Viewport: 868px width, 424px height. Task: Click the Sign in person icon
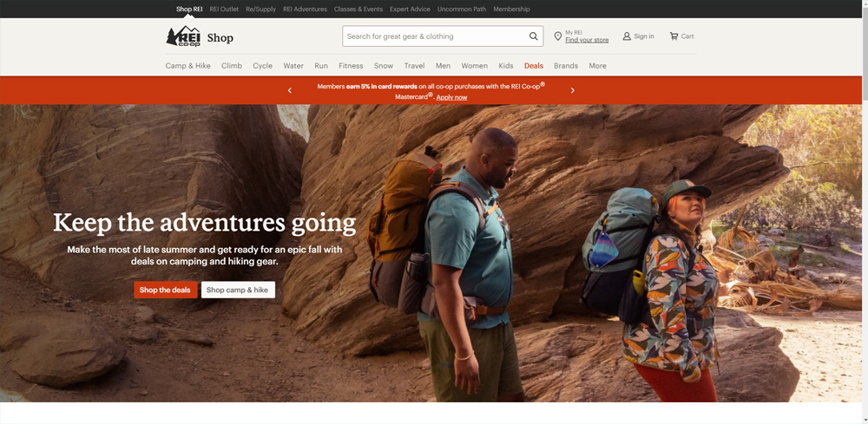point(627,36)
